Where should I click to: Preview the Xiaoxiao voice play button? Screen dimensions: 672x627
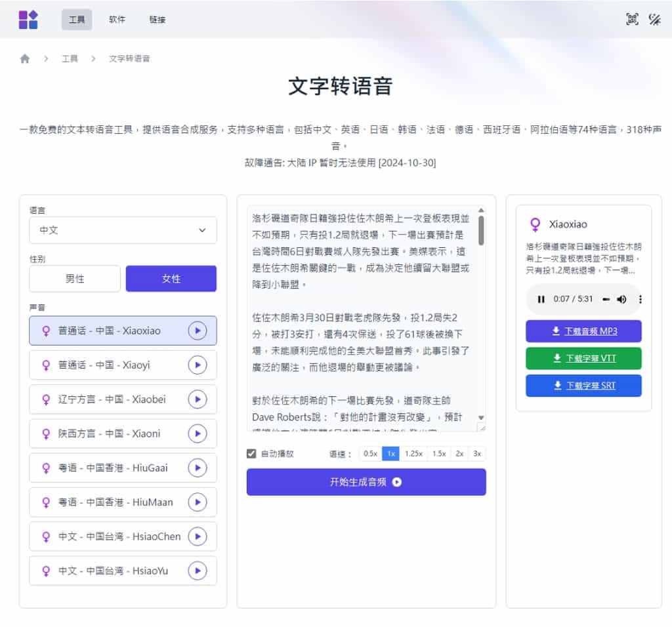point(197,331)
